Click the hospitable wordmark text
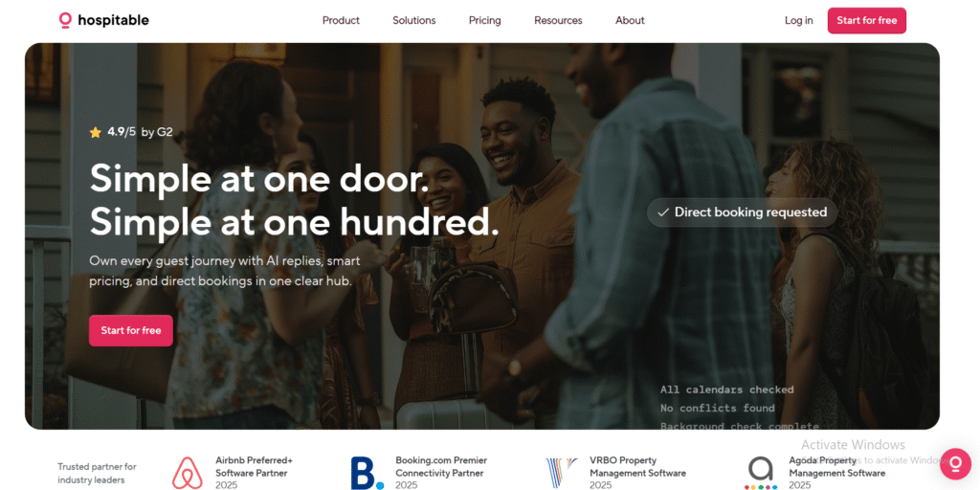The image size is (980, 490). coord(113,20)
